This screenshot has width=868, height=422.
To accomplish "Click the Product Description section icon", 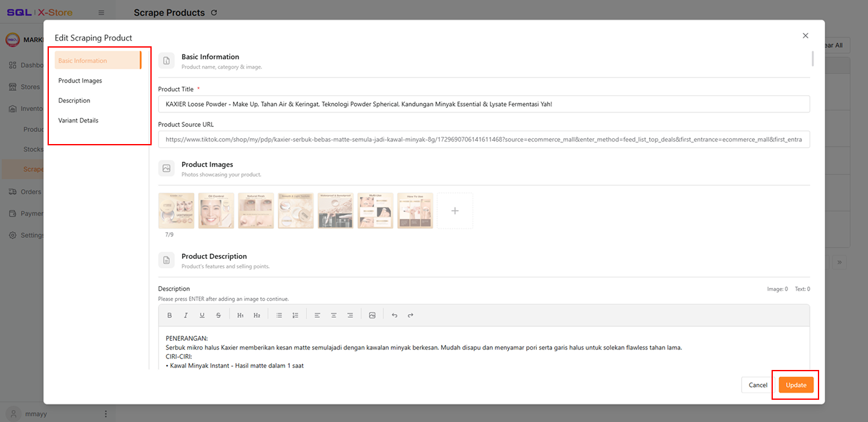I will pos(166,260).
